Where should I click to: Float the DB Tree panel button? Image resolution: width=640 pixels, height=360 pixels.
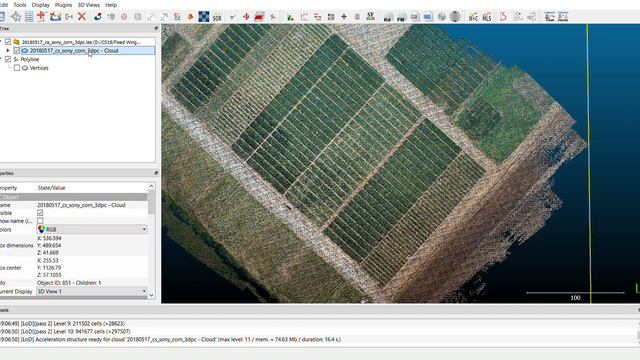(x=156, y=28)
